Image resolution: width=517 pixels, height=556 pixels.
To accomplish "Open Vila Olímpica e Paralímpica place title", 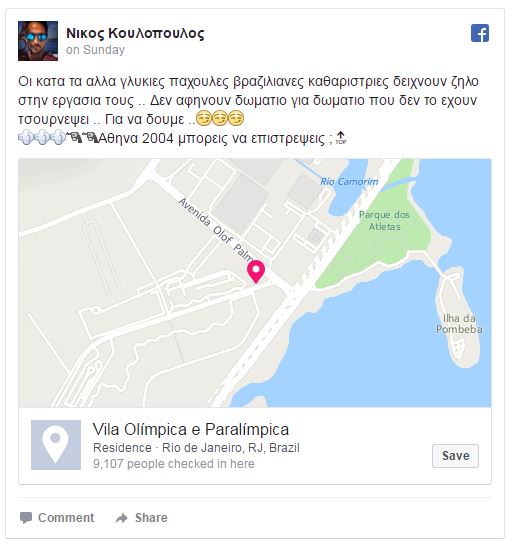I will click(x=191, y=429).
